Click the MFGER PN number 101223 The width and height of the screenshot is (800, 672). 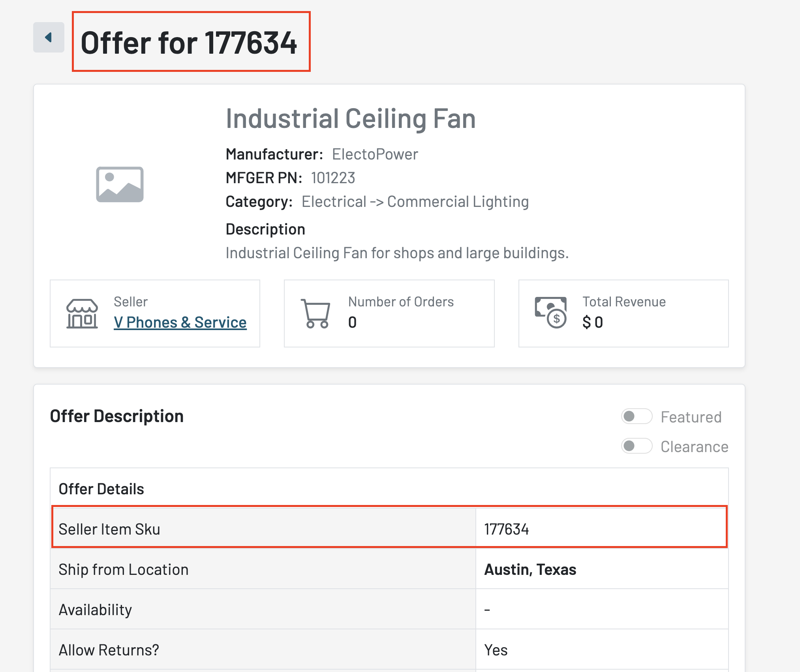tap(333, 178)
